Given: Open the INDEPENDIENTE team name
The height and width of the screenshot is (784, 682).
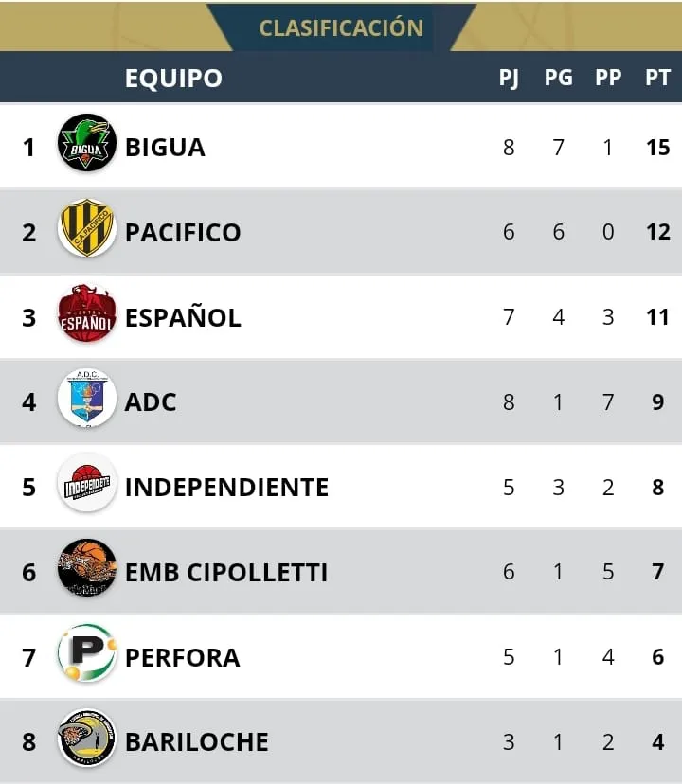Looking at the screenshot, I should pos(226,488).
